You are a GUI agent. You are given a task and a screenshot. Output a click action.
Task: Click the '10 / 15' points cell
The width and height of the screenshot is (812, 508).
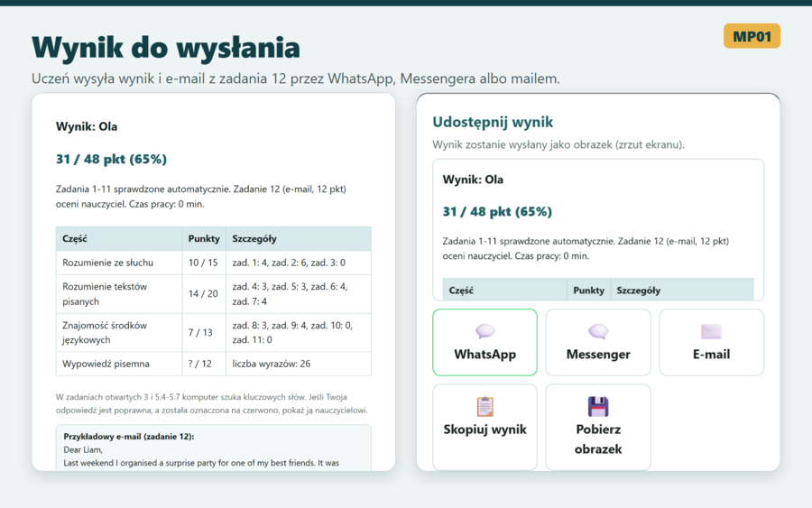pyautogui.click(x=203, y=263)
